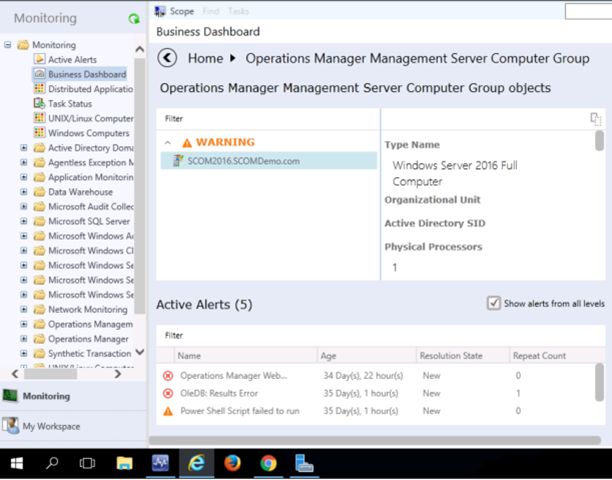
Task: Select Active Alerts in navigation tree
Action: coord(73,59)
